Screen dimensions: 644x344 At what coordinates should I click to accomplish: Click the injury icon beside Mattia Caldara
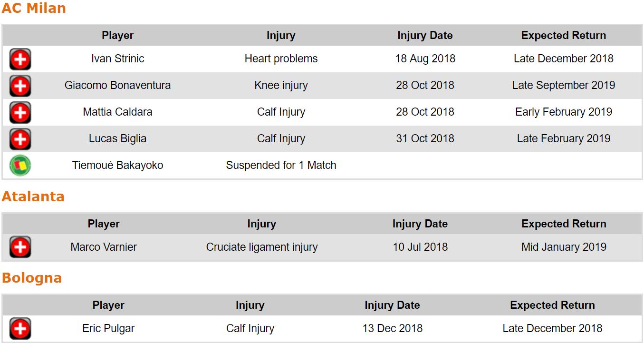pyautogui.click(x=20, y=113)
